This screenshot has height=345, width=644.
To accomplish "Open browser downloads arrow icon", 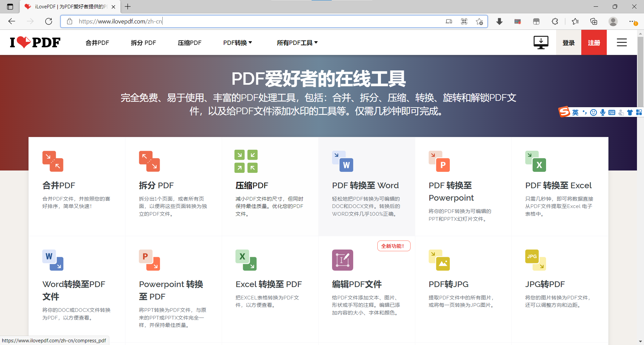I will point(499,21).
